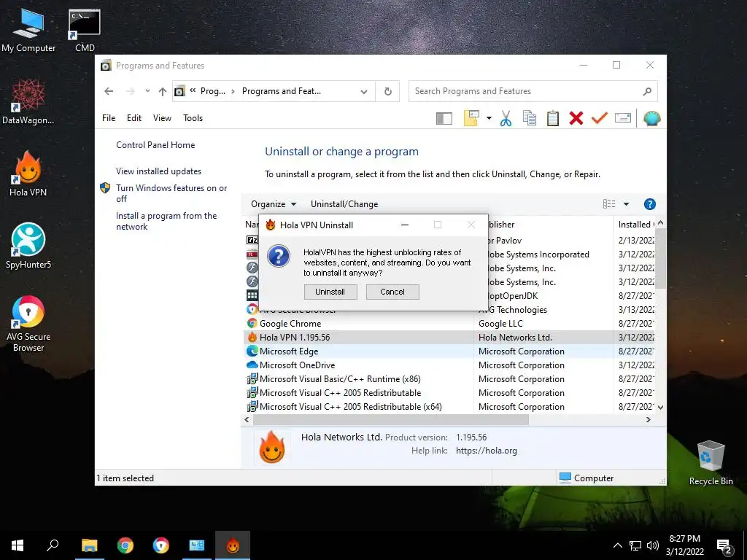Open the Organize dropdown

274,204
